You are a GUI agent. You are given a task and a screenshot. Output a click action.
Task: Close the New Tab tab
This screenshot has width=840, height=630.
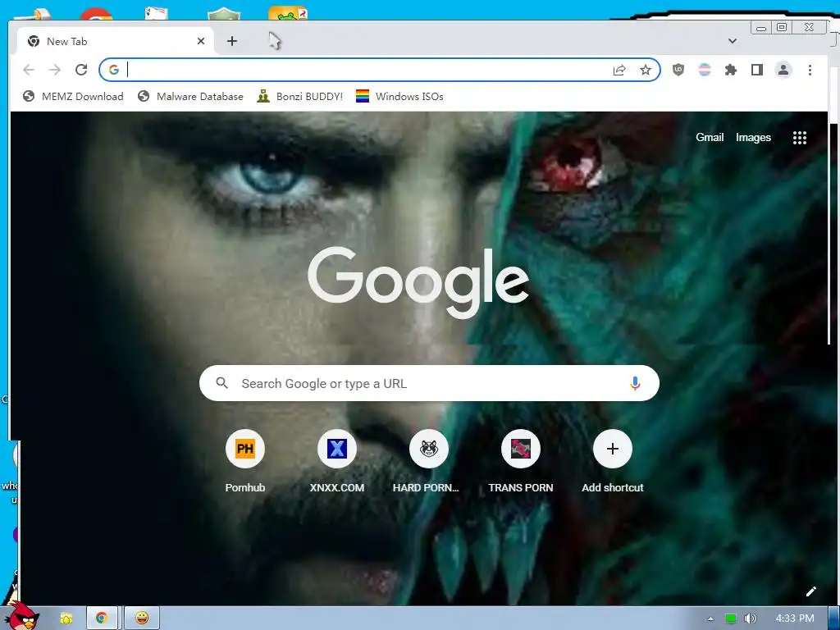point(201,41)
